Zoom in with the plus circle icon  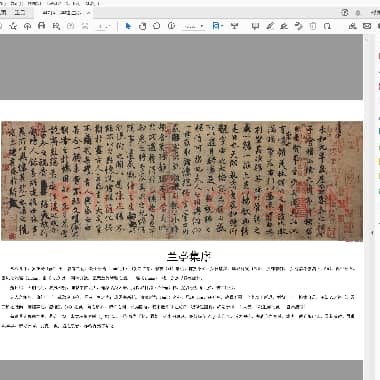pyautogui.click(x=171, y=26)
